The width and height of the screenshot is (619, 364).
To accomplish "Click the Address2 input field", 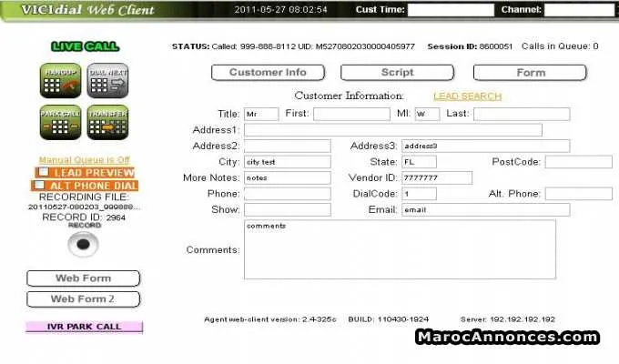I will click(288, 146).
